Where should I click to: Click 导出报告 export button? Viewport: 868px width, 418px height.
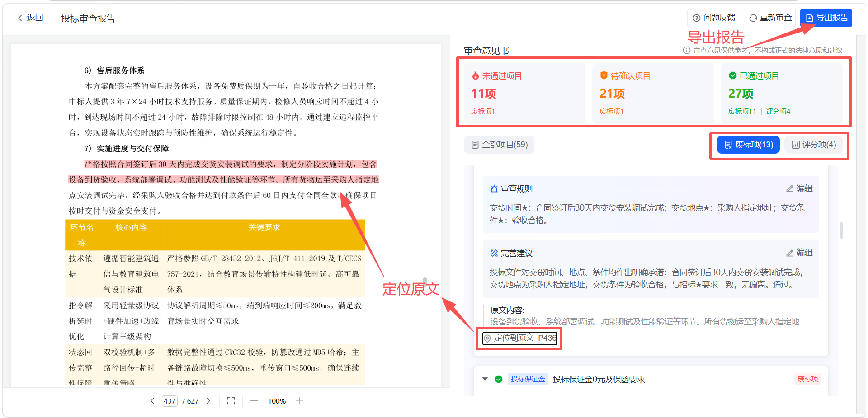pos(826,18)
